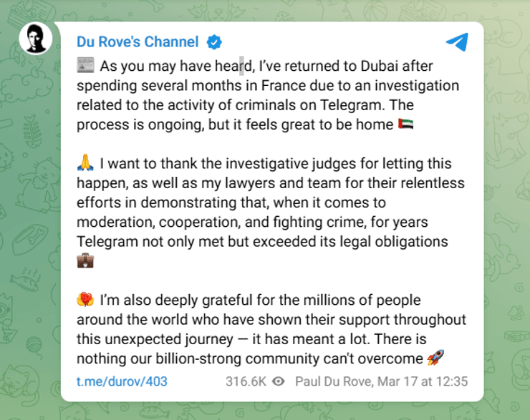
Task: Click the rocket emoji at post end
Action: [435, 358]
